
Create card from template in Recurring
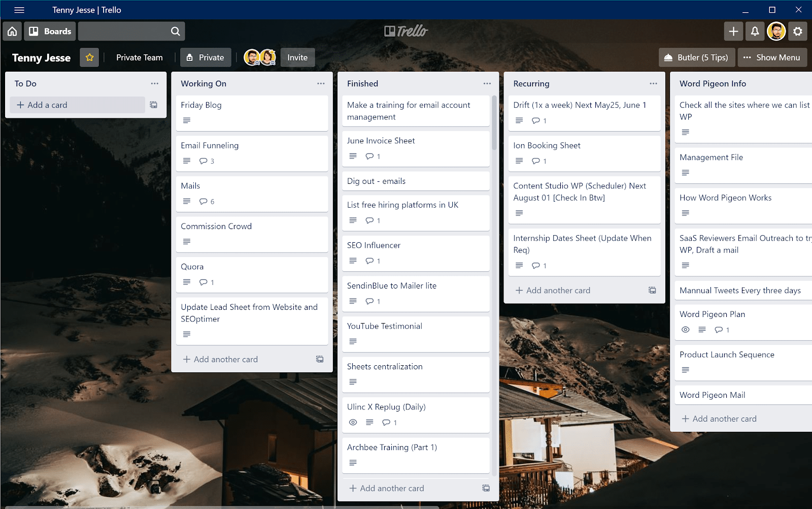[x=652, y=291]
